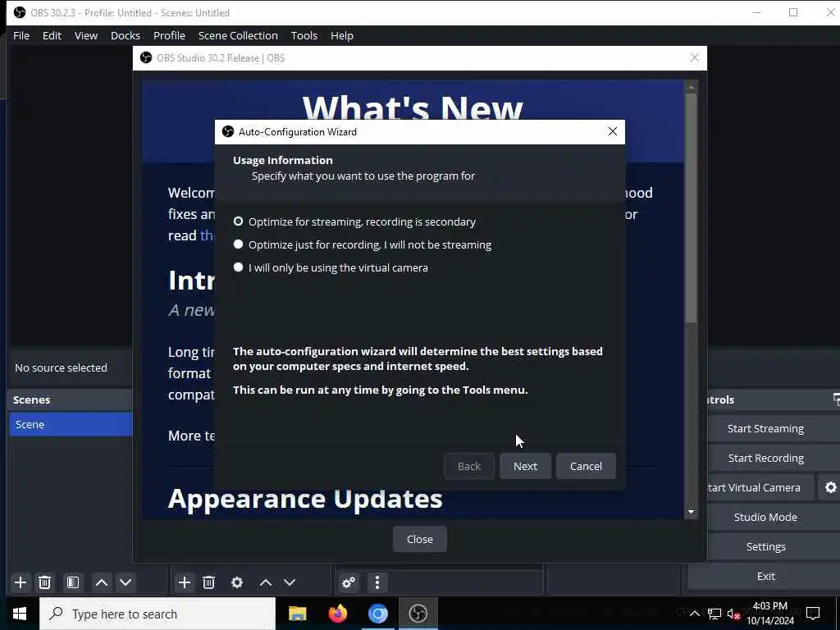840x630 pixels.
Task: Click OBS icon in taskbar
Action: (x=418, y=614)
